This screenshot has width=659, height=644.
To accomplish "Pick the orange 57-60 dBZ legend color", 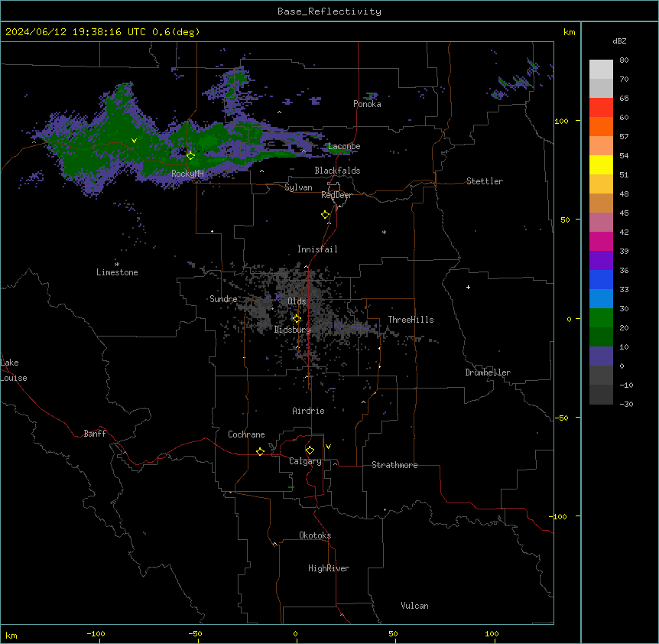I will click(601, 126).
